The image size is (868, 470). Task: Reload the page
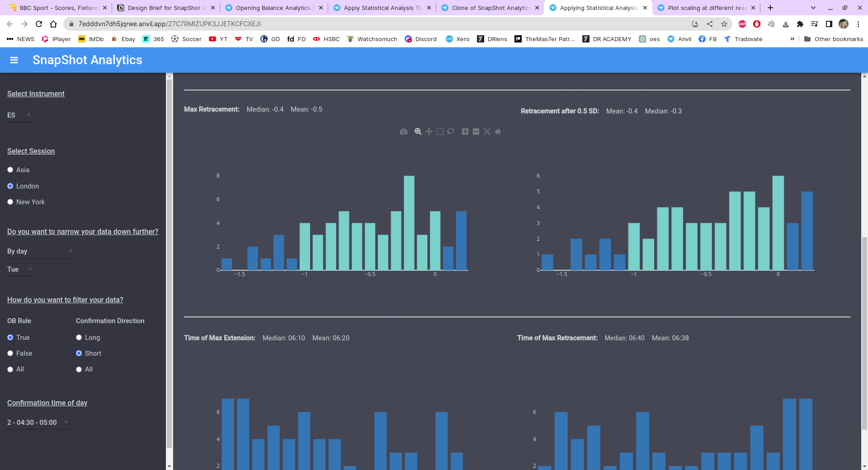pos(39,24)
